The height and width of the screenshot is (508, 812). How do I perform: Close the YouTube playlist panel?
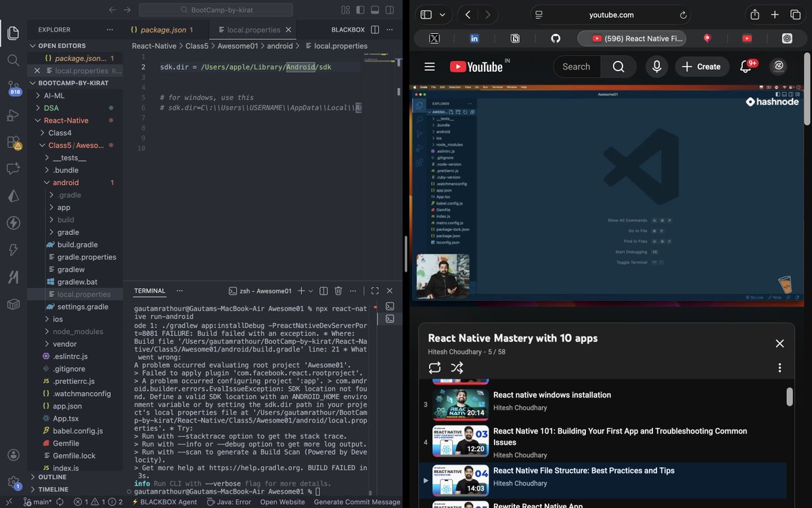click(780, 343)
